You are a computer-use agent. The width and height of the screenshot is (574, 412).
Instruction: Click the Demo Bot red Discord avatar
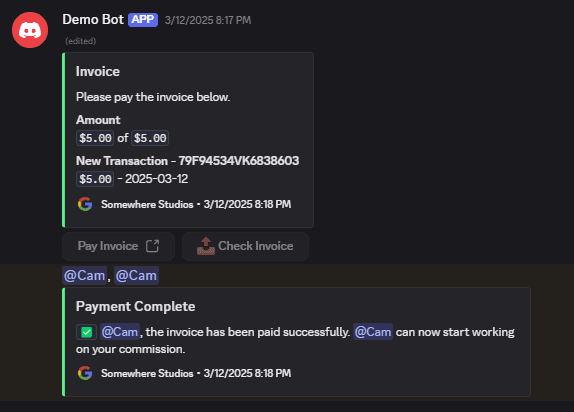click(30, 30)
